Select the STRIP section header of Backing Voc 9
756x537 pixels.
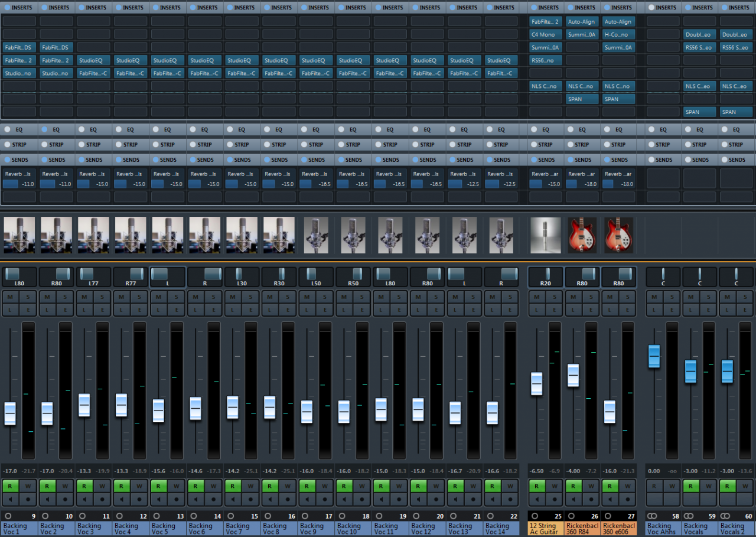click(x=316, y=145)
